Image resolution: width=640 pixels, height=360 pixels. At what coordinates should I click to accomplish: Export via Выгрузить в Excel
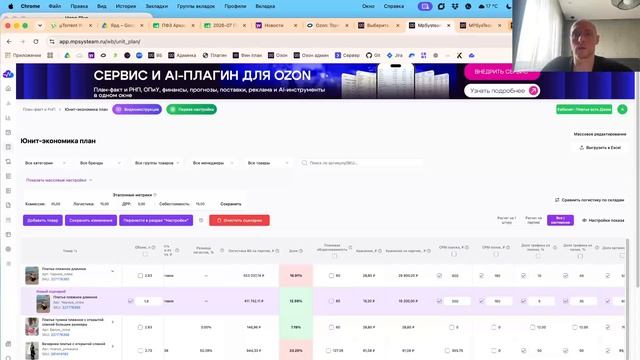click(x=600, y=148)
